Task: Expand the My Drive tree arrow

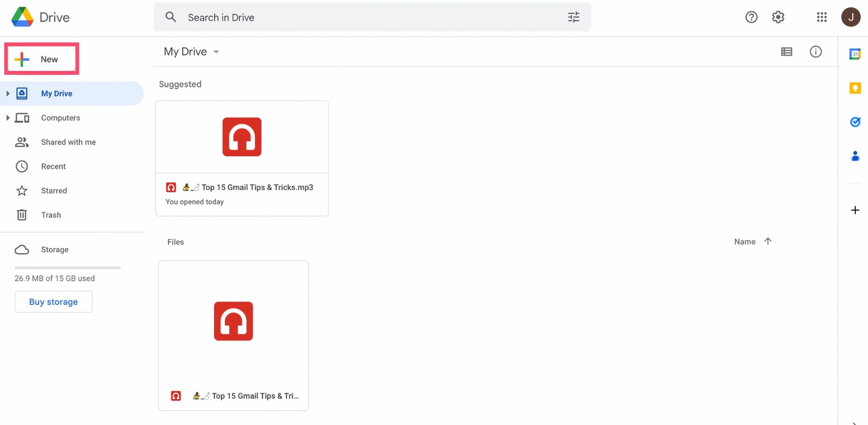Action: [8, 94]
